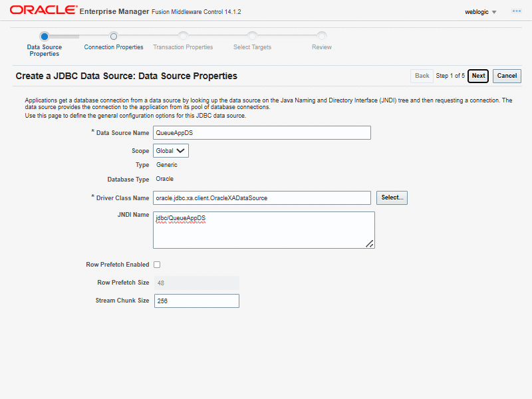
Task: Click the Transaction Properties step circle
Action: tap(183, 36)
